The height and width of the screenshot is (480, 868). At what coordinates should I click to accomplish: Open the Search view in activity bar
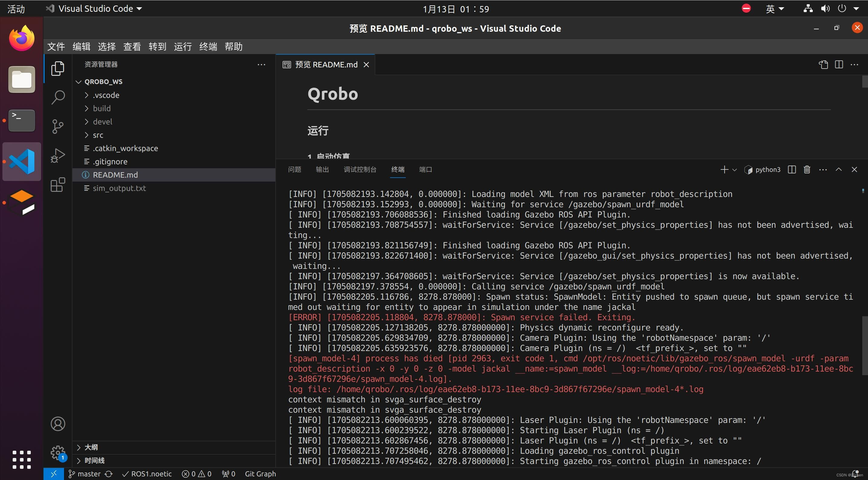(58, 97)
